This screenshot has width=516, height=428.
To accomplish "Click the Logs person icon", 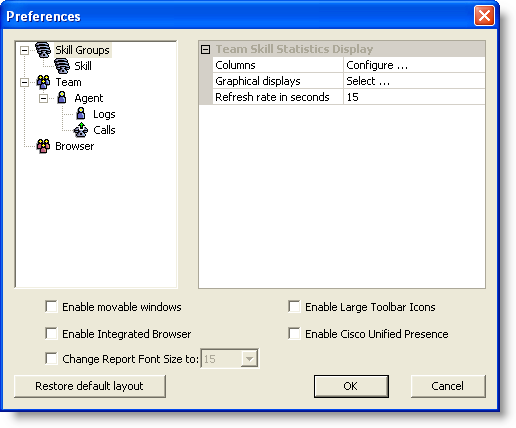I will tap(81, 114).
